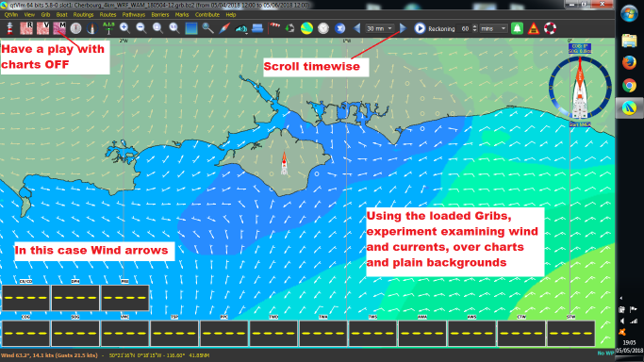Toggle the raster chart R layer button
Screen dimensions: 644x362
pyautogui.click(x=26, y=28)
